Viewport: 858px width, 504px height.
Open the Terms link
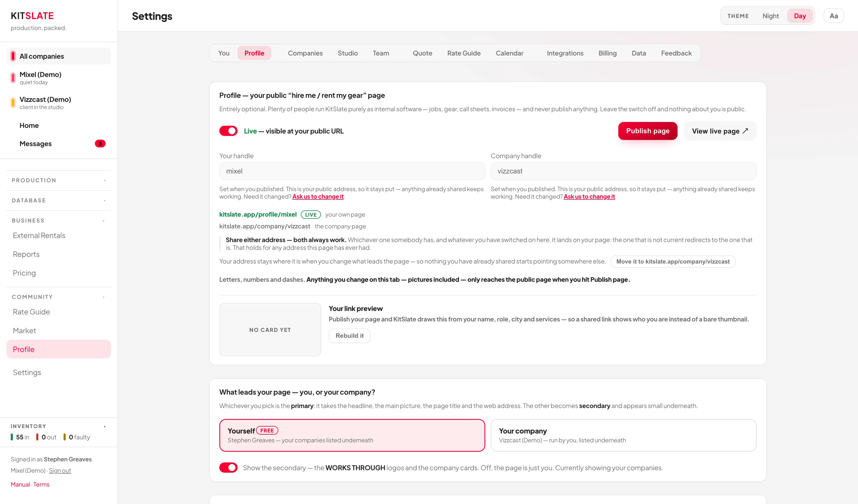tap(41, 485)
